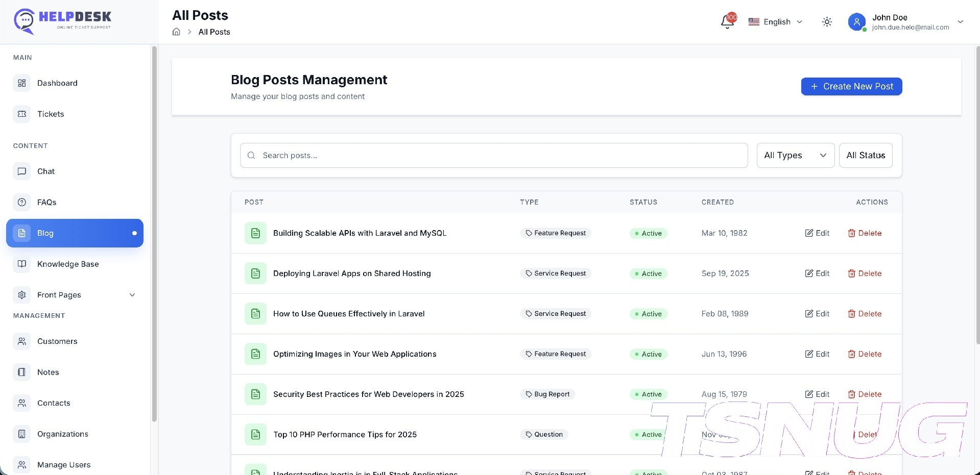Edit the Building Scalable APIs post
This screenshot has width=980, height=475.
tap(817, 233)
